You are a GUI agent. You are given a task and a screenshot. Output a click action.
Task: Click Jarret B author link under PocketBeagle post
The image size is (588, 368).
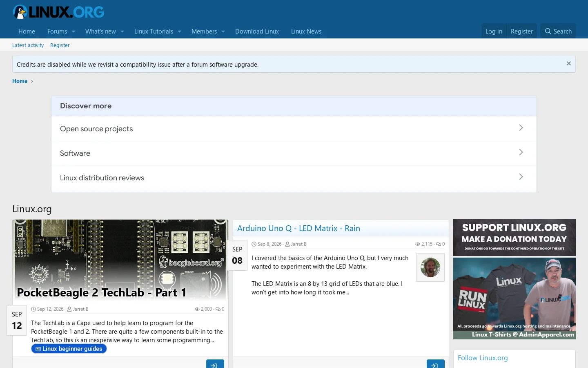(x=80, y=309)
